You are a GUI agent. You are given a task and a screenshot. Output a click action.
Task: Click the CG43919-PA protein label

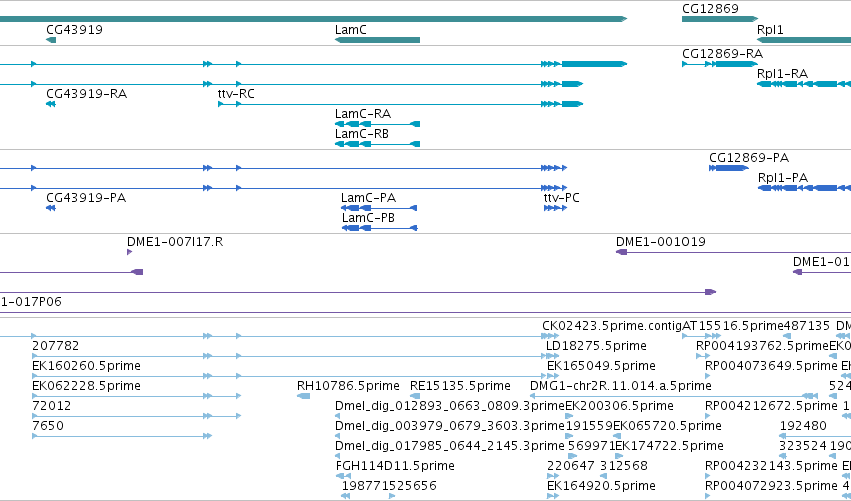coord(86,198)
